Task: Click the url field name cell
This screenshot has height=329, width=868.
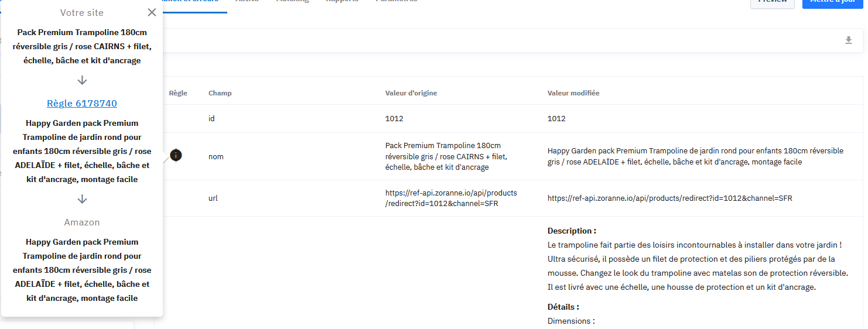Action: (x=213, y=198)
